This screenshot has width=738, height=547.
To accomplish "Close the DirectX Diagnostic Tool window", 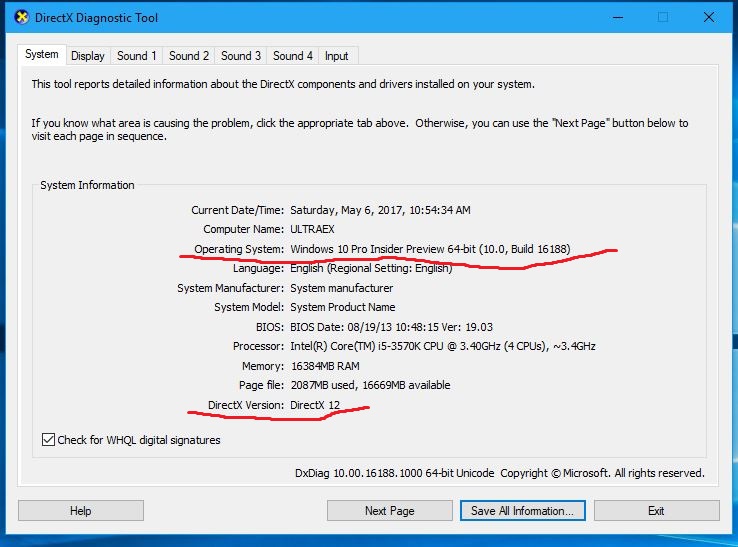I will pos(709,17).
